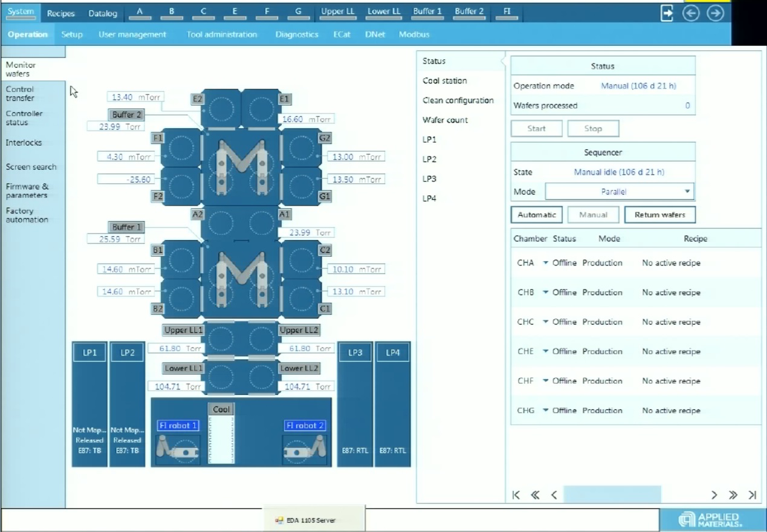The image size is (767, 532).
Task: Select the FI robot 2 graphic
Action: [305, 449]
